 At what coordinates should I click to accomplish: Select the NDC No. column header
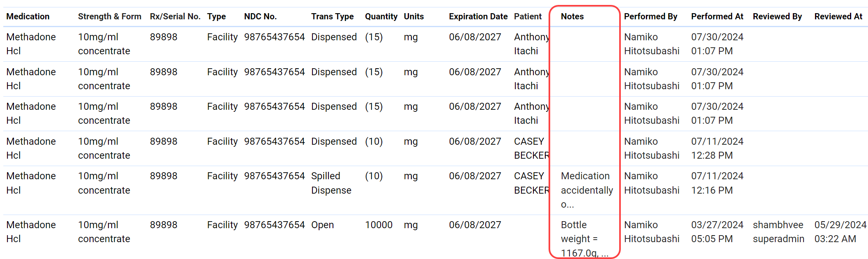[260, 16]
